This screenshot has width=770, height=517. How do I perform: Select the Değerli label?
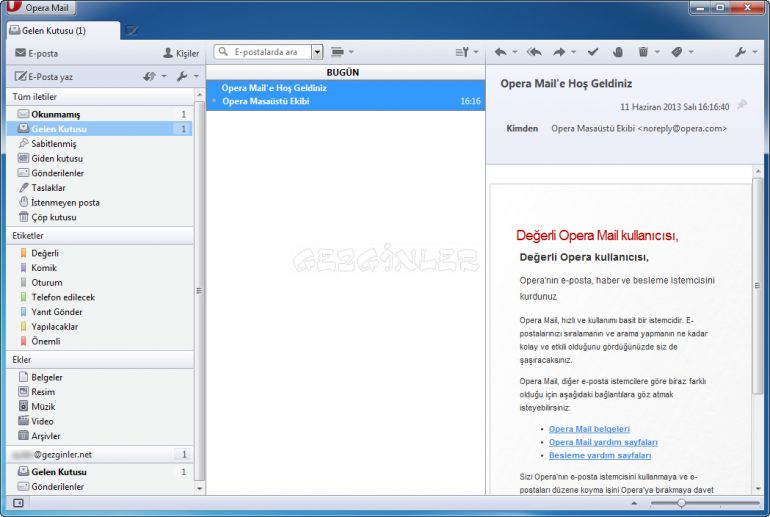coord(100,253)
